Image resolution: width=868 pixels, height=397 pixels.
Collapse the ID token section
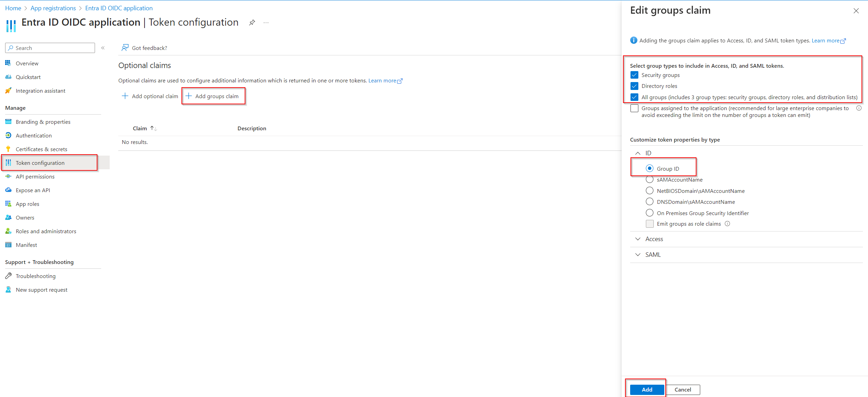pyautogui.click(x=638, y=153)
